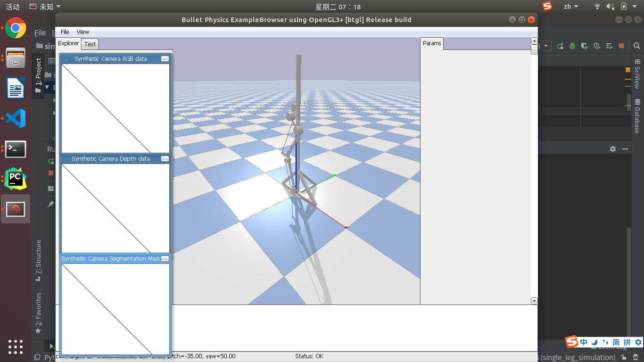Click the red stop icon in Run panel
The image size is (644, 362).
click(x=51, y=173)
